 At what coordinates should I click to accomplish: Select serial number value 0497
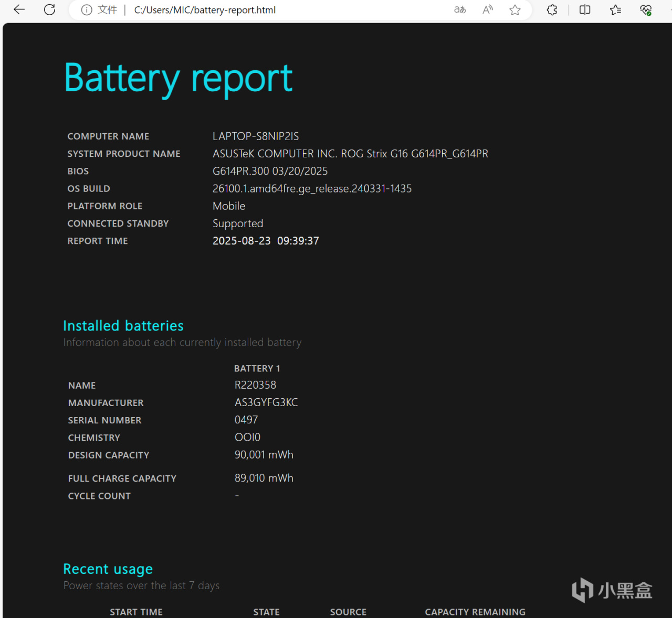(246, 420)
